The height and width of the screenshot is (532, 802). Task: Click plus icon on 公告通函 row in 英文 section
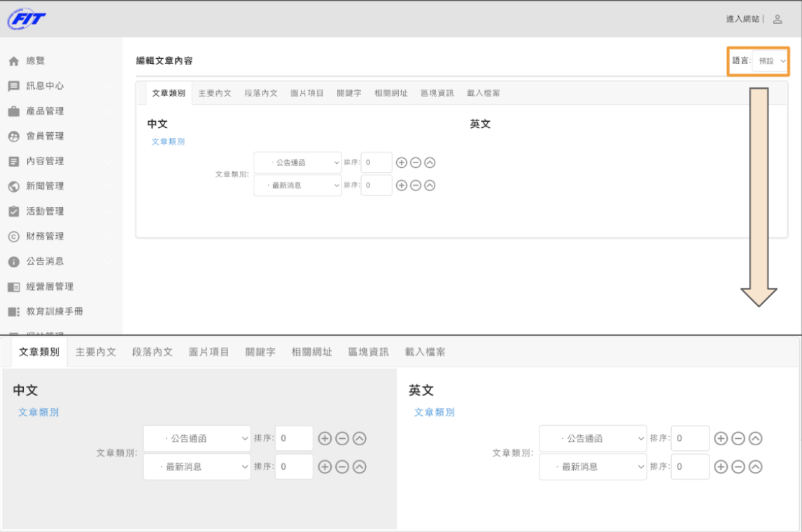pos(721,438)
